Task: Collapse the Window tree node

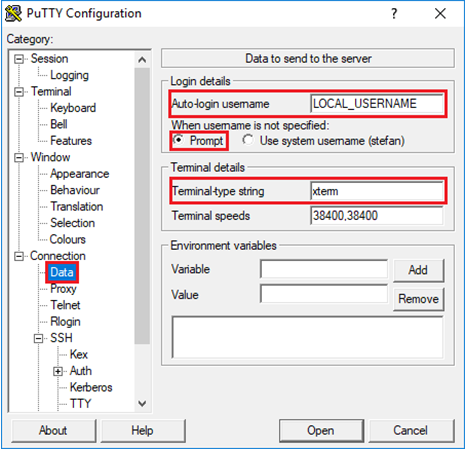Action: coord(19,157)
